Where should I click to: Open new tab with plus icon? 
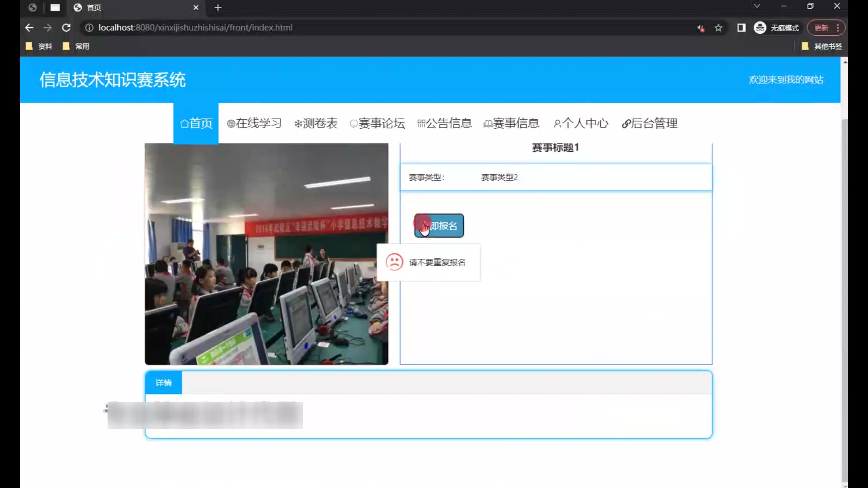(218, 8)
